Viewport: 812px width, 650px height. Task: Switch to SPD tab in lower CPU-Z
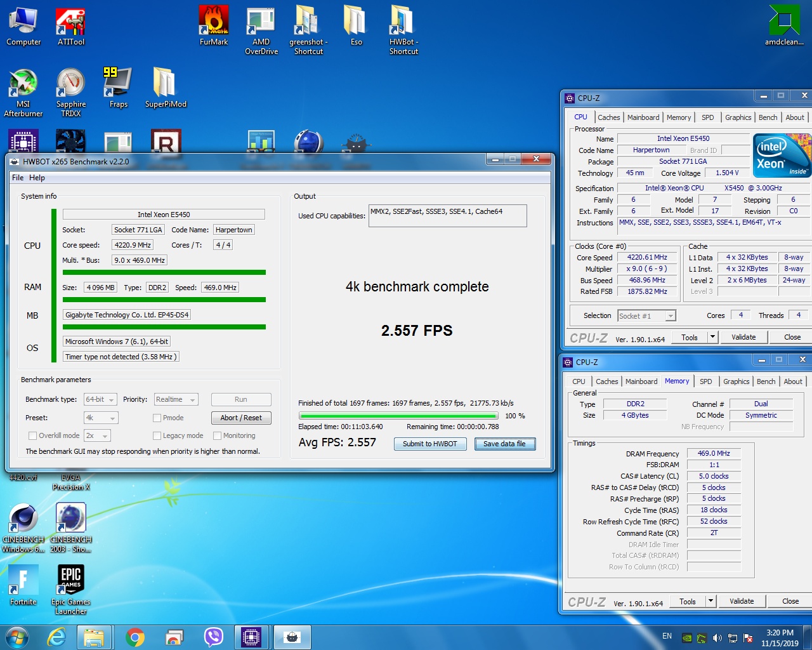tap(705, 381)
